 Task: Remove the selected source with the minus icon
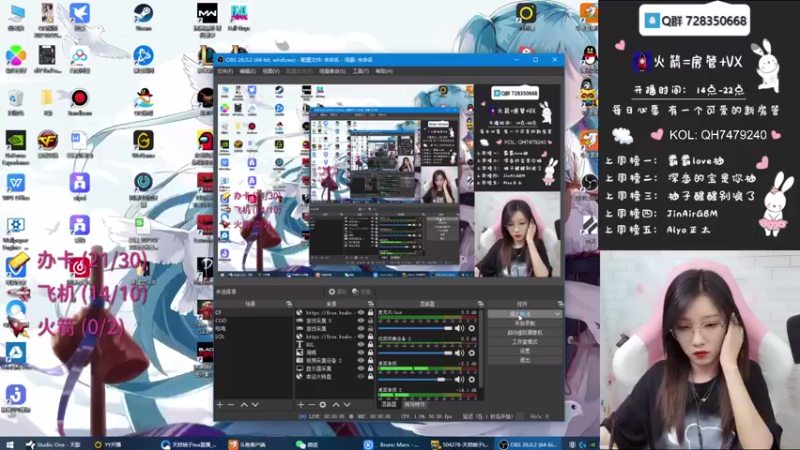point(311,405)
